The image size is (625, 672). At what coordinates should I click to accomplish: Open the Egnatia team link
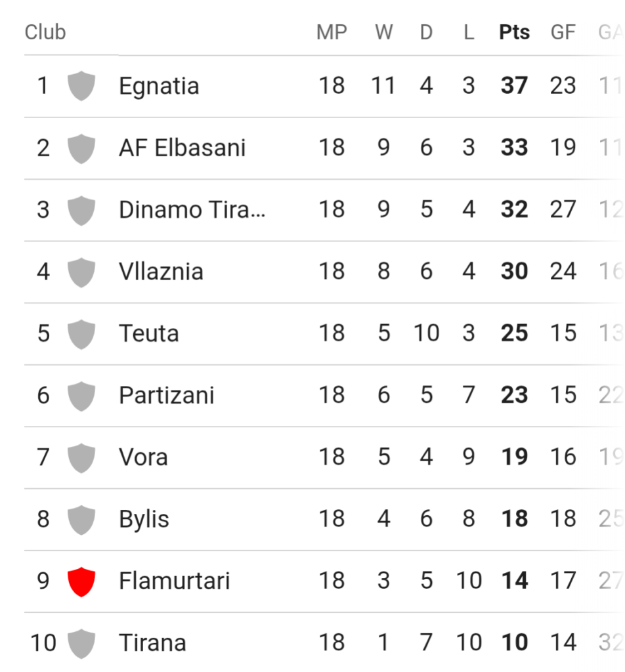click(x=159, y=86)
